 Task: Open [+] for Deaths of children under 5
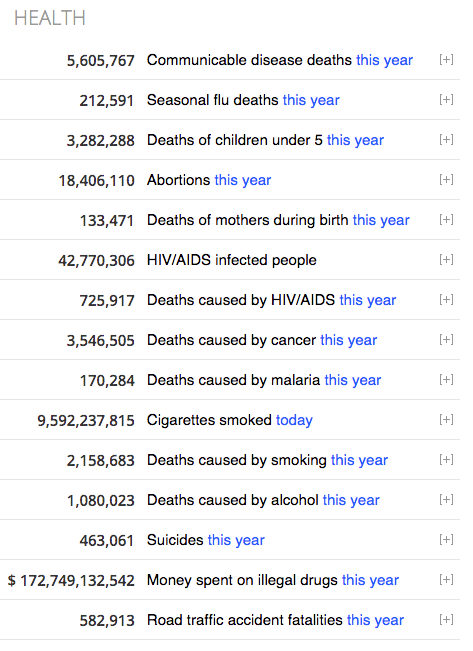pyautogui.click(x=446, y=140)
